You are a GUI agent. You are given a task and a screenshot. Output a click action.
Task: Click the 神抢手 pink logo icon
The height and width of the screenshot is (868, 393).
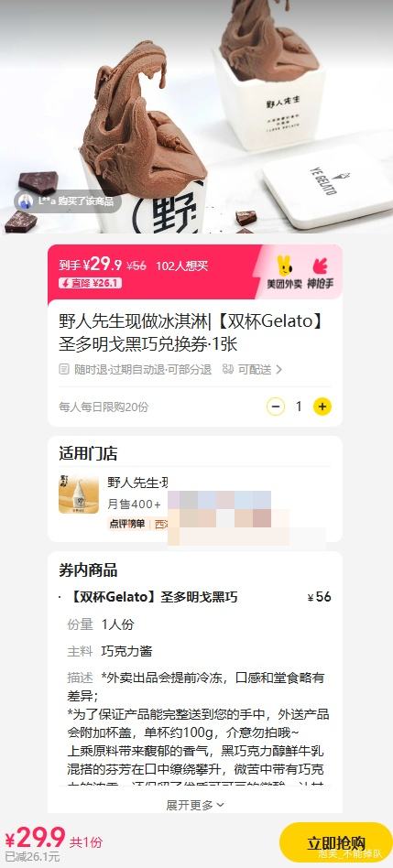[x=321, y=266]
